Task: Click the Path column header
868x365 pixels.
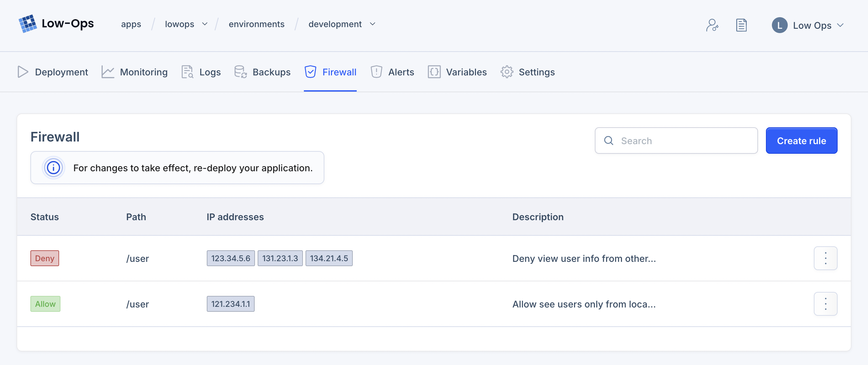Action: (x=136, y=217)
